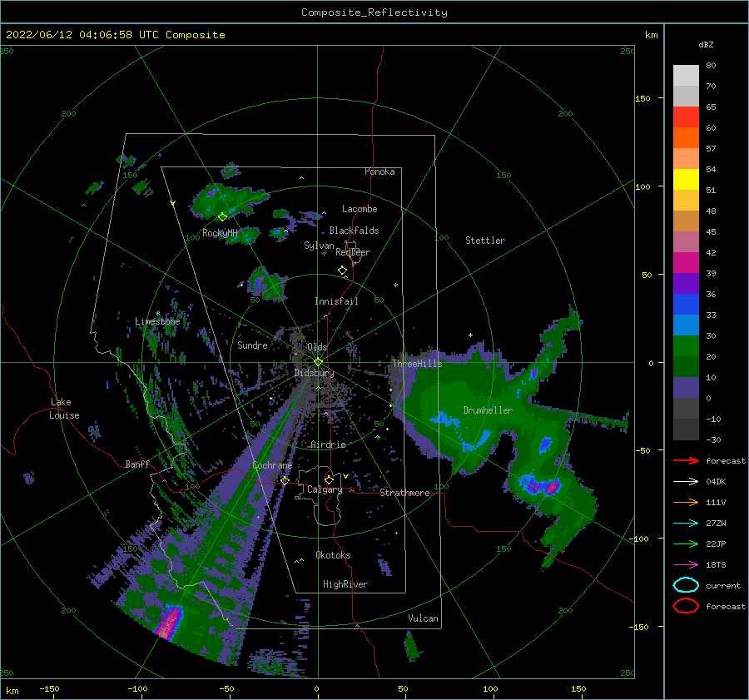This screenshot has width=749, height=700.
Task: Click the RedDeer city label
Action: 353,252
